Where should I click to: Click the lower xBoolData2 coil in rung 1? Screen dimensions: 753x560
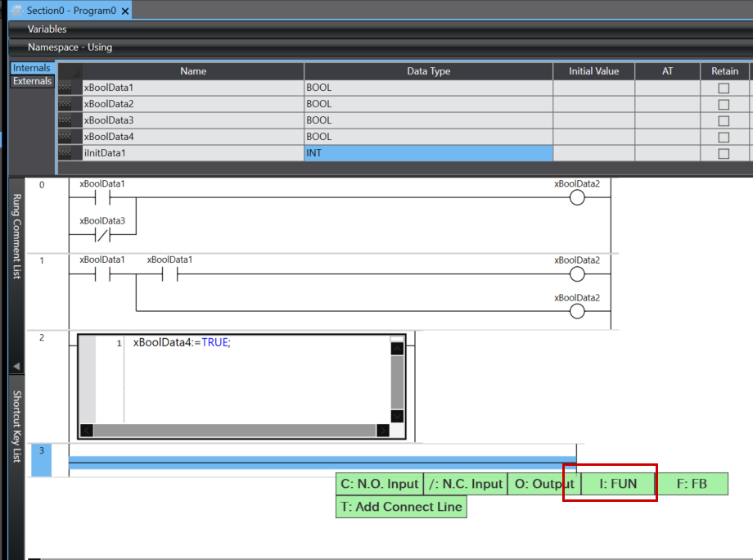tap(577, 311)
